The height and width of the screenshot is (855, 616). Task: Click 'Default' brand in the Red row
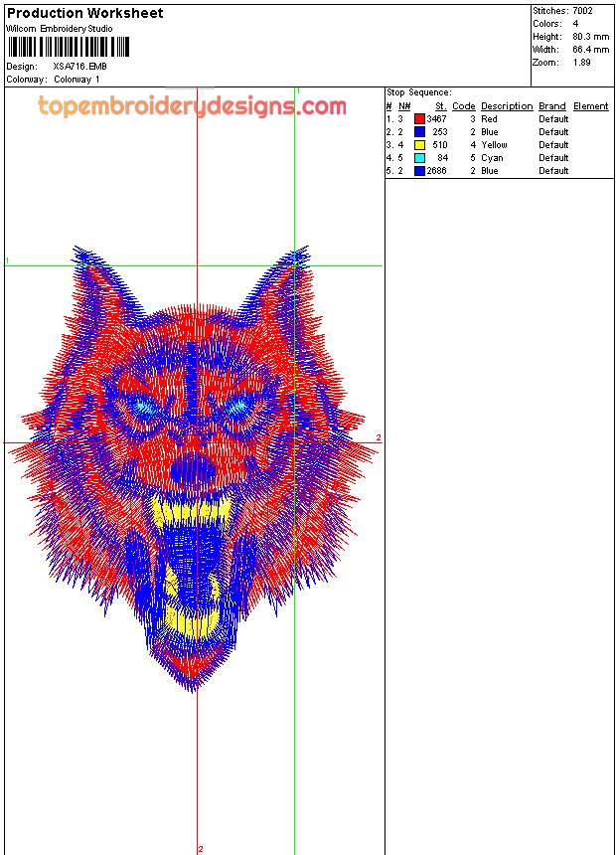[553, 119]
